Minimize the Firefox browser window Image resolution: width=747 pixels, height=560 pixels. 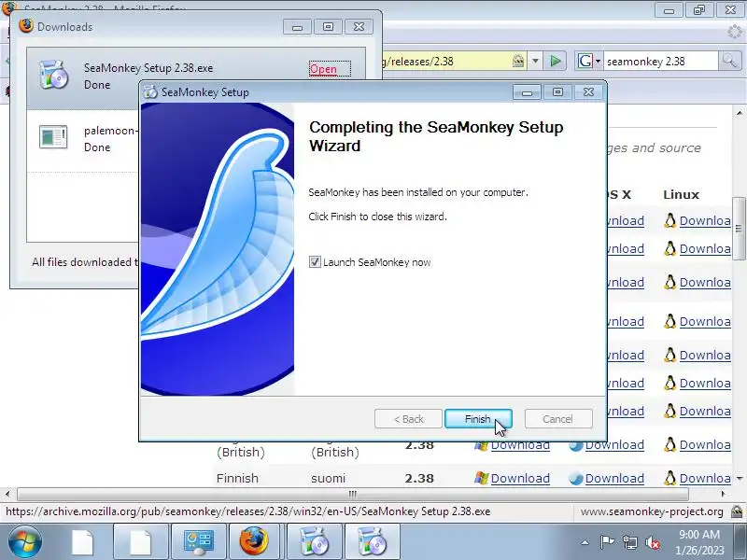[669, 10]
